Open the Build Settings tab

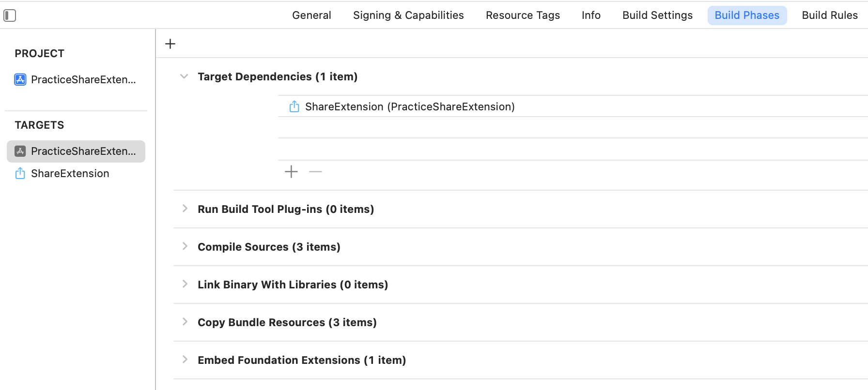click(657, 15)
